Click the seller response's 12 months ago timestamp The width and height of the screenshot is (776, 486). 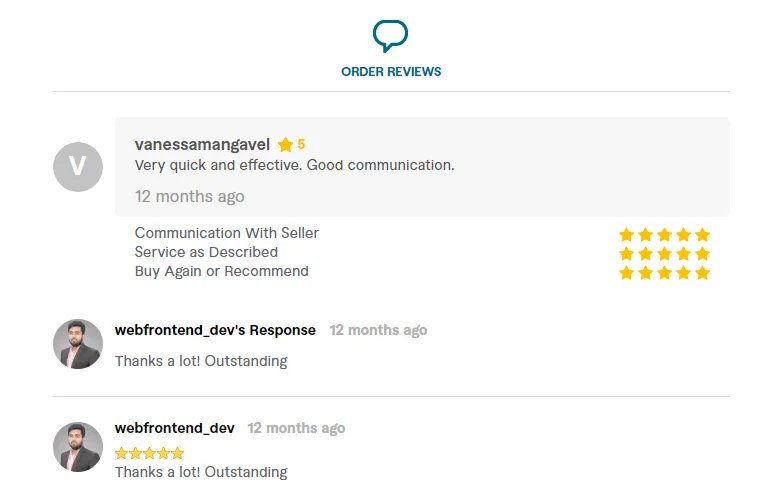(x=378, y=330)
